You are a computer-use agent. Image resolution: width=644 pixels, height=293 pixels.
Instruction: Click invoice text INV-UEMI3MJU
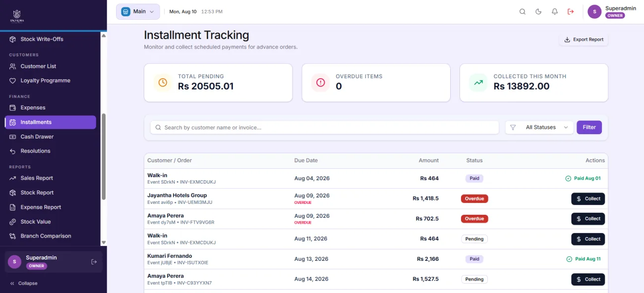[195, 202]
